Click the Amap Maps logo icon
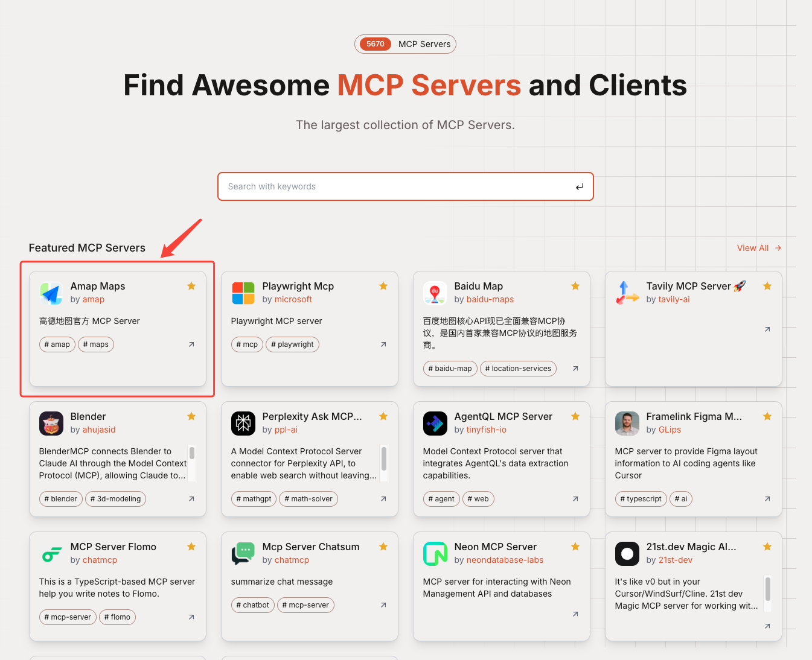 pos(51,293)
